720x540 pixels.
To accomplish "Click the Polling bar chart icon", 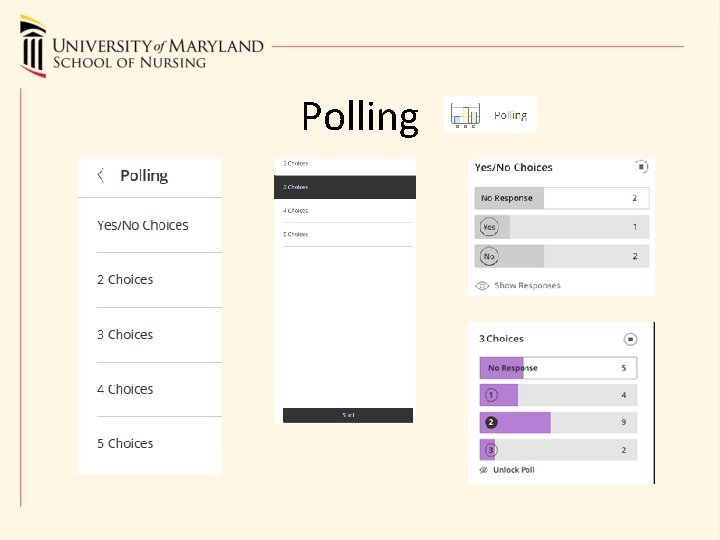I will (x=465, y=115).
